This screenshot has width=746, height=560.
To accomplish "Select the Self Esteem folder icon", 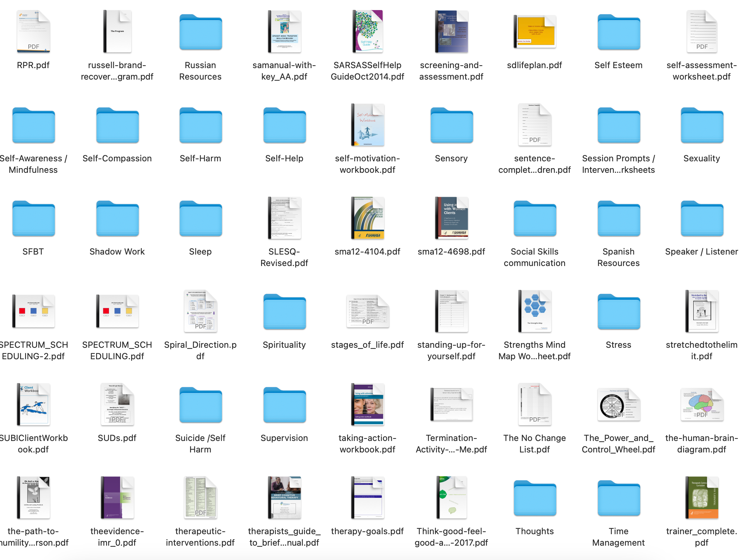I will (618, 32).
